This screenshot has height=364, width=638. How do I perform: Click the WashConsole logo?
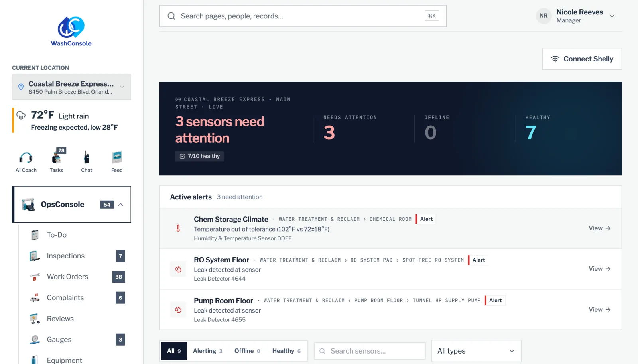[x=71, y=31]
